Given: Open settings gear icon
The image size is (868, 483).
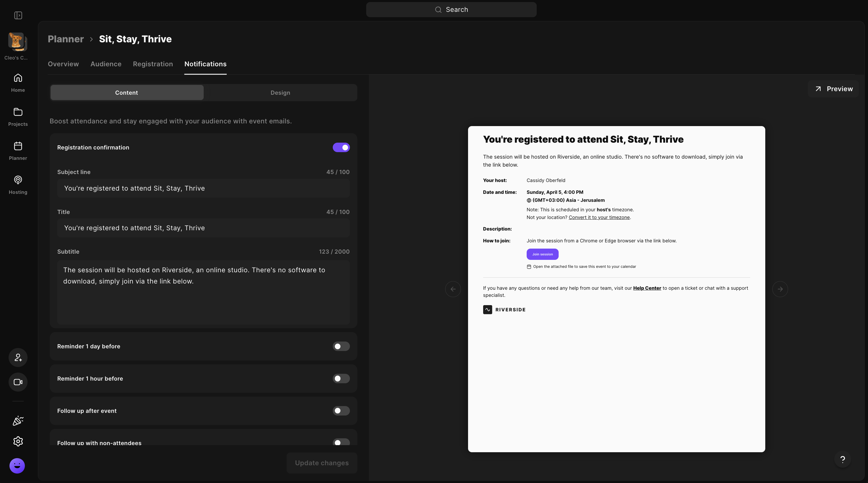Looking at the screenshot, I should tap(18, 441).
